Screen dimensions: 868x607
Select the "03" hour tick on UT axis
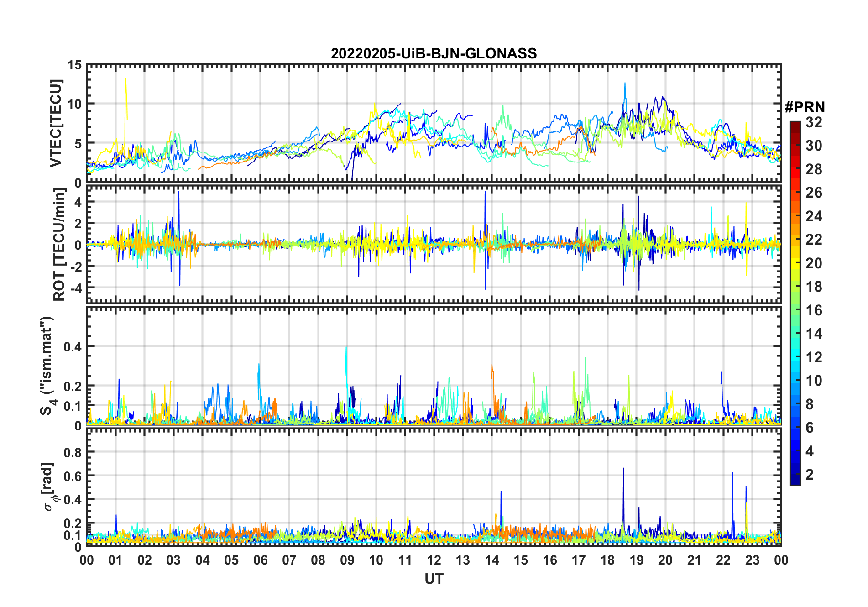tap(173, 560)
